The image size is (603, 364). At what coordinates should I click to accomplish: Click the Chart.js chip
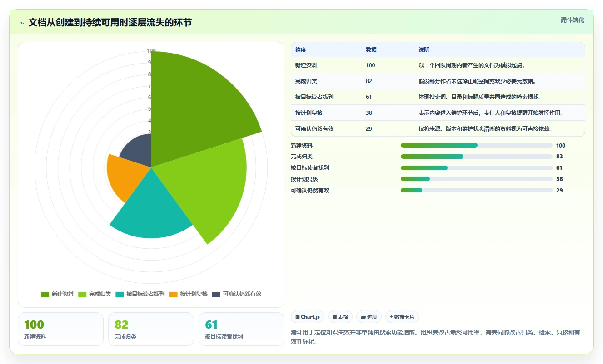click(308, 317)
